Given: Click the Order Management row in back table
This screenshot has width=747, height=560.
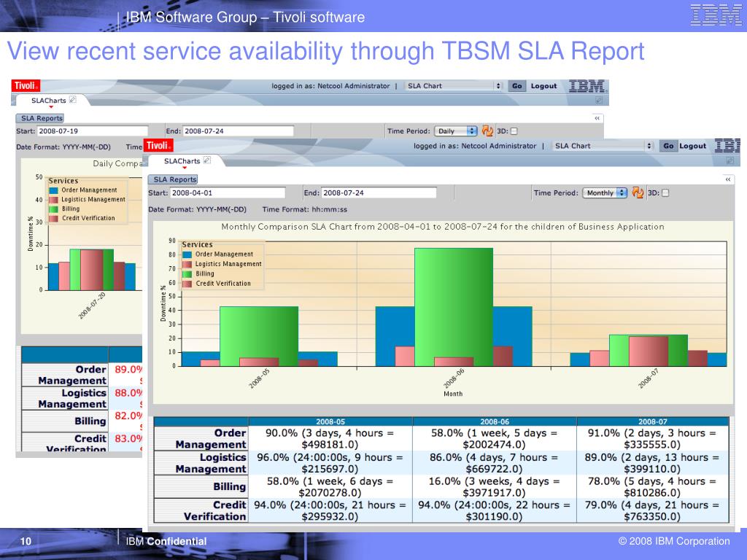Looking at the screenshot, I should point(82,375).
